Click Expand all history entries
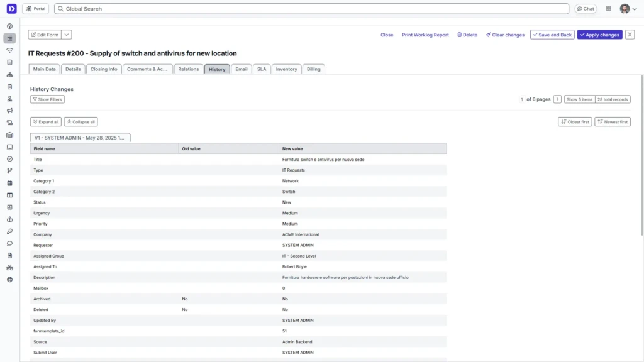The image size is (644, 362). (45, 122)
